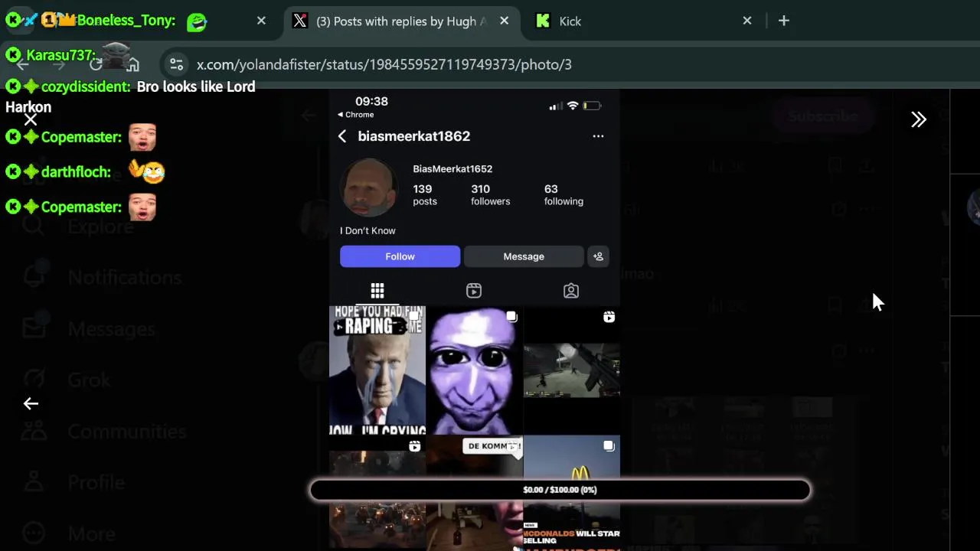
Task: Close the Kick tab
Action: (x=747, y=21)
